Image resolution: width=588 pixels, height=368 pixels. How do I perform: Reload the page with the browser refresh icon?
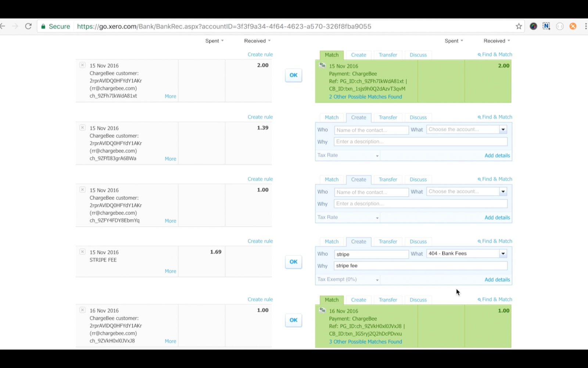point(28,26)
